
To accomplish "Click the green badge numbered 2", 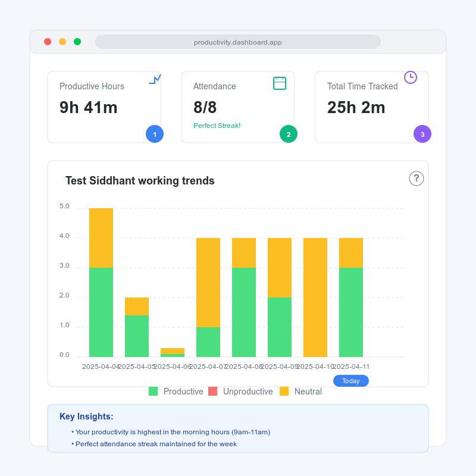I will [289, 134].
